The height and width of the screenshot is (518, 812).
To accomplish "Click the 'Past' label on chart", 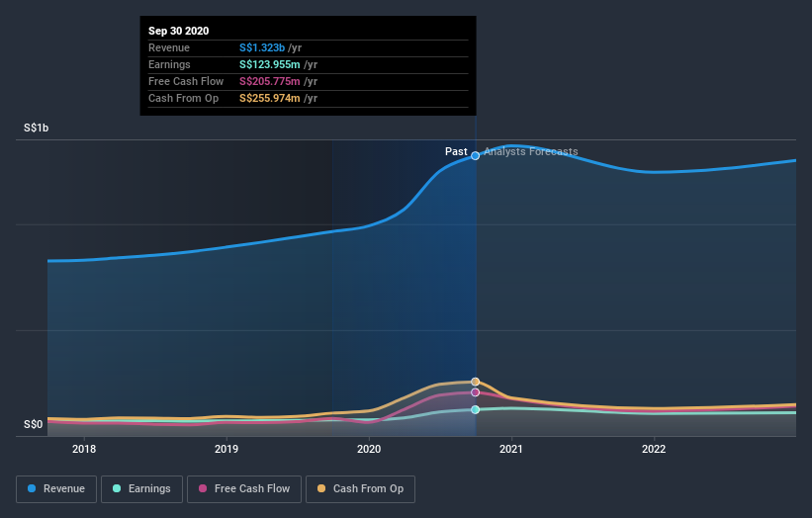I will point(456,151).
